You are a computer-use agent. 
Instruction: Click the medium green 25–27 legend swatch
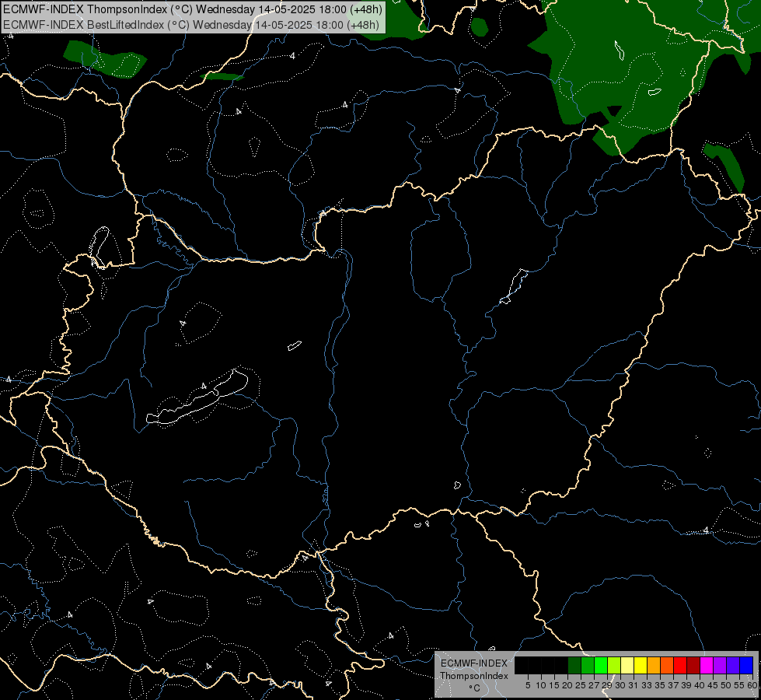pyautogui.click(x=588, y=665)
